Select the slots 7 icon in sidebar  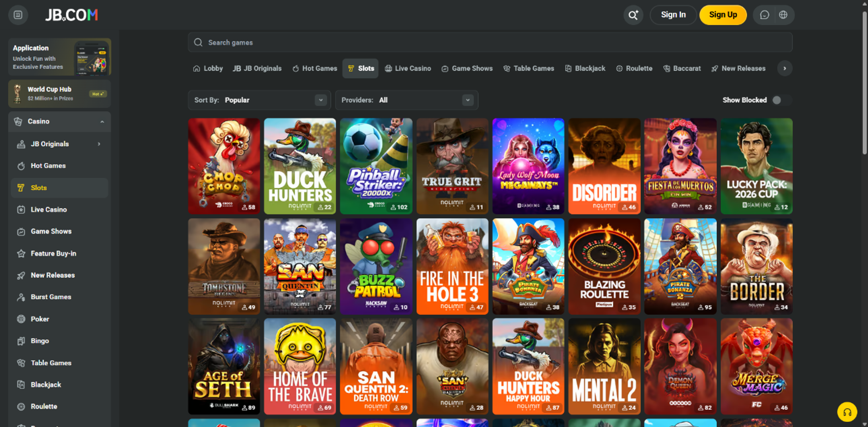click(x=21, y=188)
